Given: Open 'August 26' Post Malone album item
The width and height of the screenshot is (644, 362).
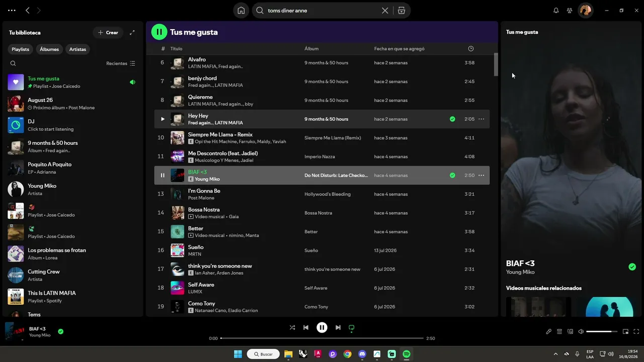Looking at the screenshot, I should [x=72, y=104].
